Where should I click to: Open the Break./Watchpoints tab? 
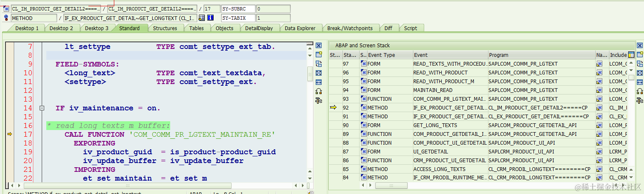(350, 28)
